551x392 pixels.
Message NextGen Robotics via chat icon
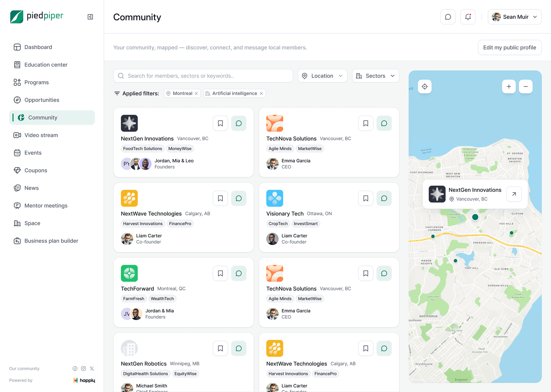(x=239, y=349)
